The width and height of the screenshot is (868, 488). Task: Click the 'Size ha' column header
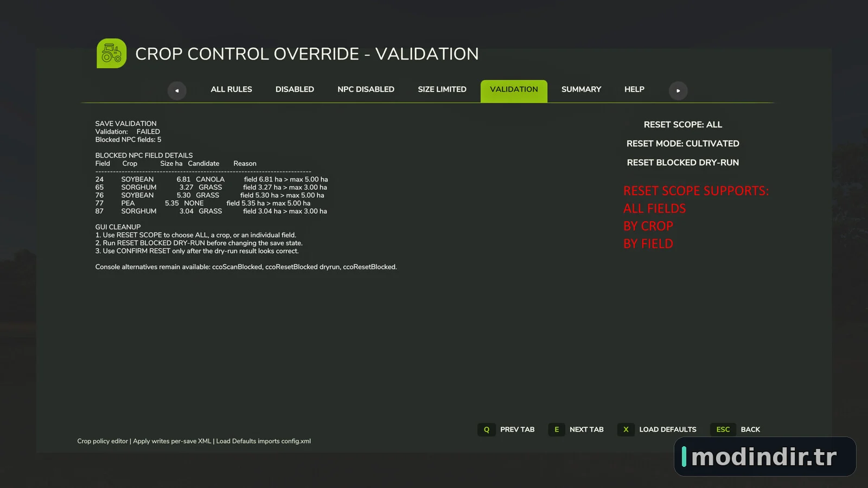point(171,164)
